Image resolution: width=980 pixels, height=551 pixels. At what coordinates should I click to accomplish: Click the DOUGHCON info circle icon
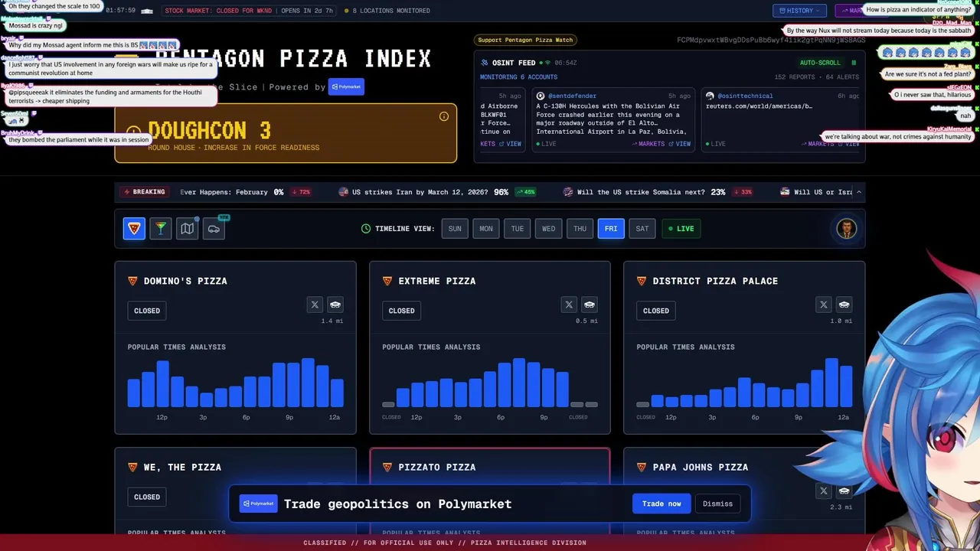tap(444, 116)
